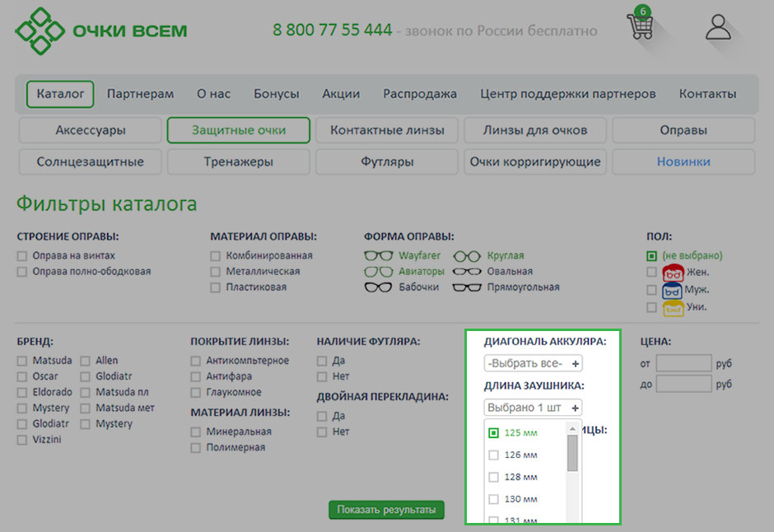Viewport: 774px width, 532px height.
Task: Tick the Антикомпьтерное lens coating checkbox
Action: pos(196,361)
